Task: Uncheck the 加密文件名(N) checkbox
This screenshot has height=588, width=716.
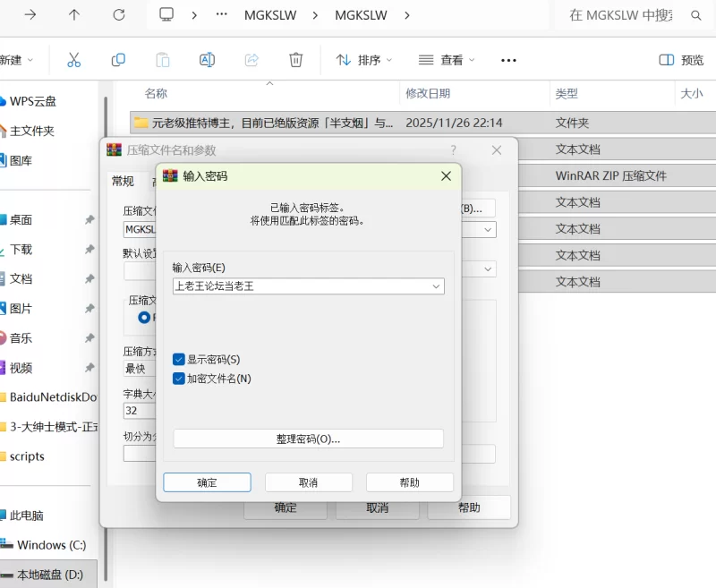Action: tap(179, 379)
